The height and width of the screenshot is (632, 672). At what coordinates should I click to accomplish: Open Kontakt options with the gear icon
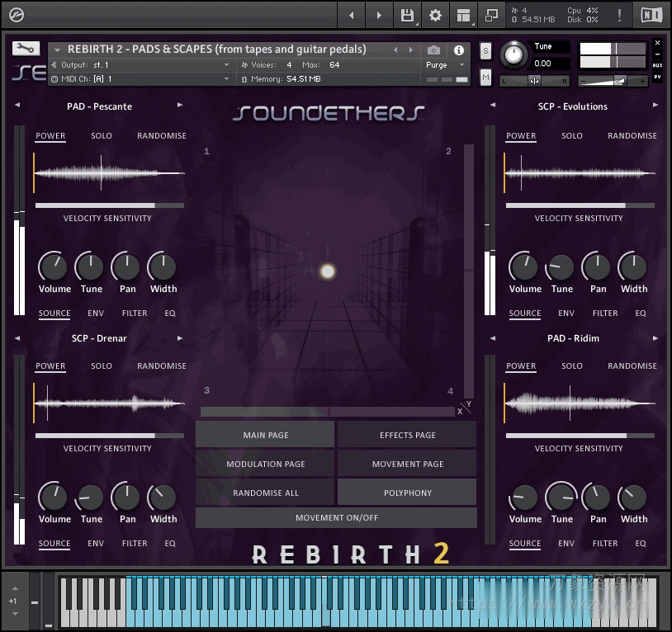pyautogui.click(x=435, y=16)
